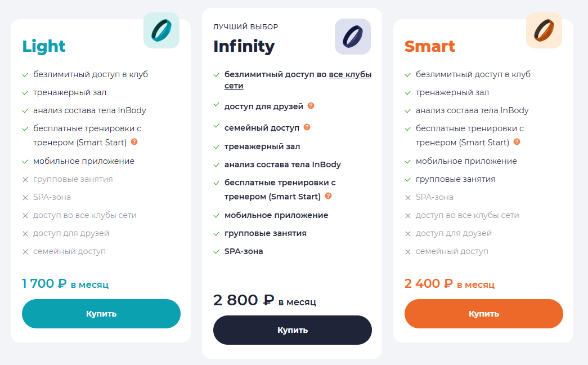
Task: Click the navy Infinity bracelet icon
Action: pos(353,37)
